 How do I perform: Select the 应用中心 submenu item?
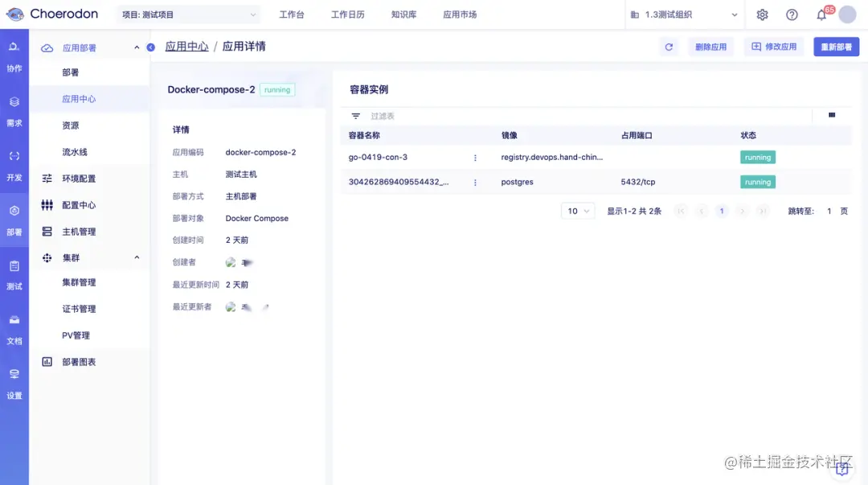click(79, 99)
